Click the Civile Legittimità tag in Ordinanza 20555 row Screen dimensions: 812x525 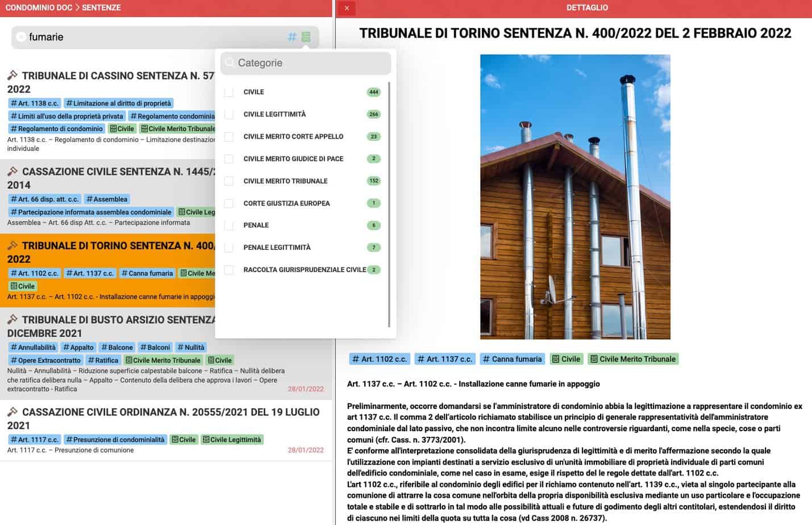tap(232, 440)
